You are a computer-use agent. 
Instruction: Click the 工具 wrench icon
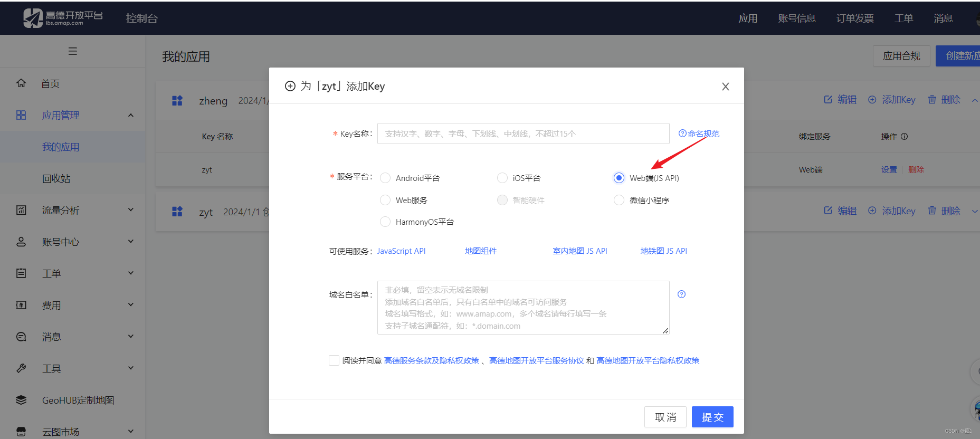coord(21,368)
